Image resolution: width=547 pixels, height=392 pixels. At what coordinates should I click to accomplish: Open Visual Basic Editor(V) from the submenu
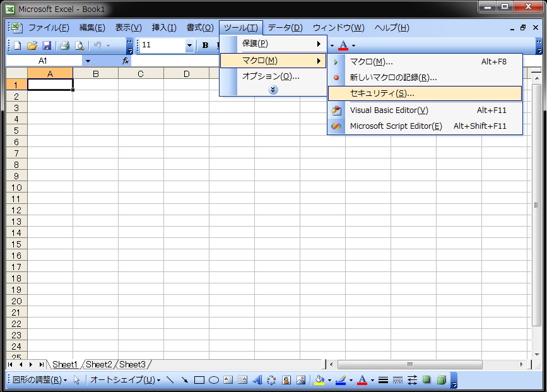[425, 110]
